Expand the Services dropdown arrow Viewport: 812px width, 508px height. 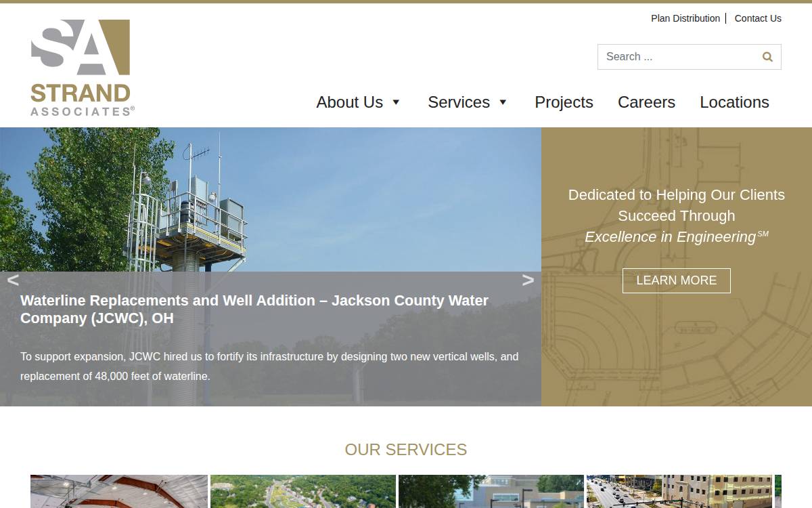pos(503,102)
